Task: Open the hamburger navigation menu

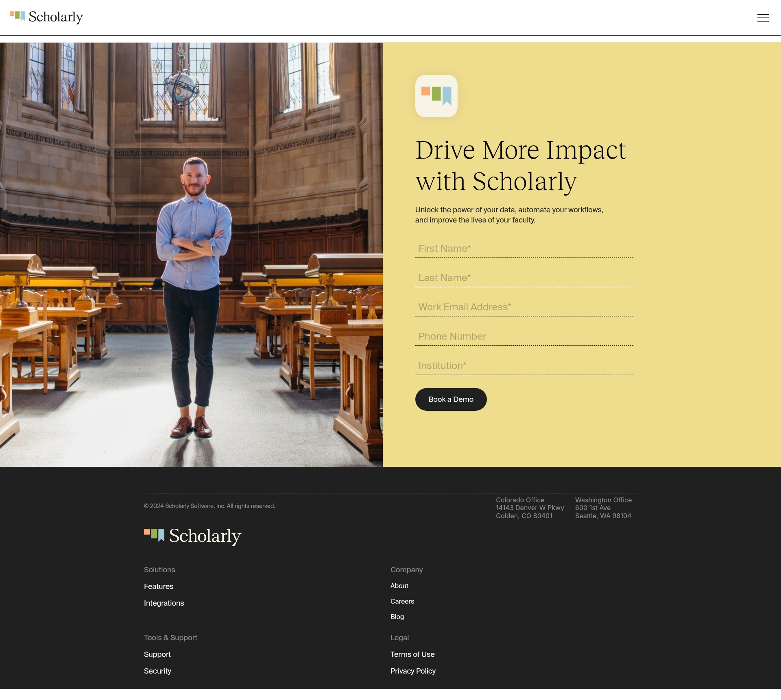Action: click(763, 18)
